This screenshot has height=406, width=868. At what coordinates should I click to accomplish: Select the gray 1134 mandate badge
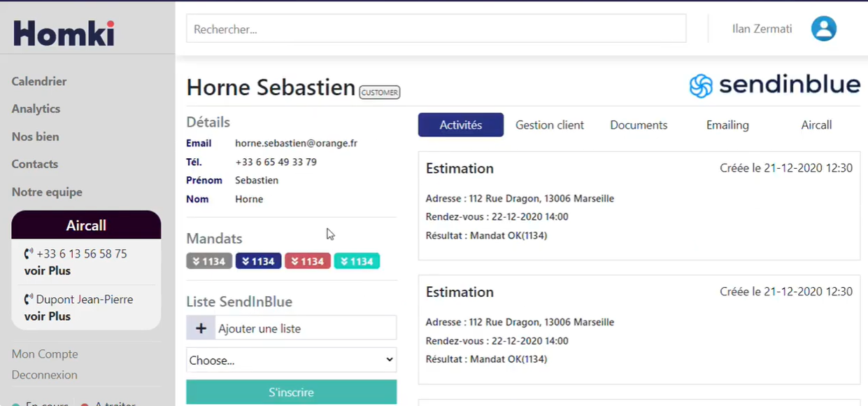(209, 261)
